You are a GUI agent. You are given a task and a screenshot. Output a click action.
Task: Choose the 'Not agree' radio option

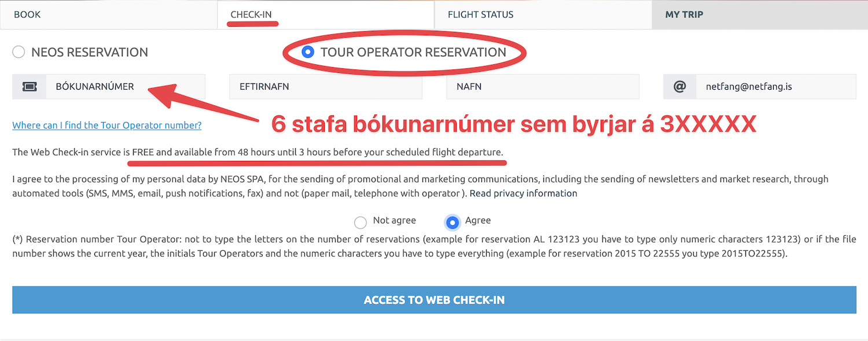point(361,222)
